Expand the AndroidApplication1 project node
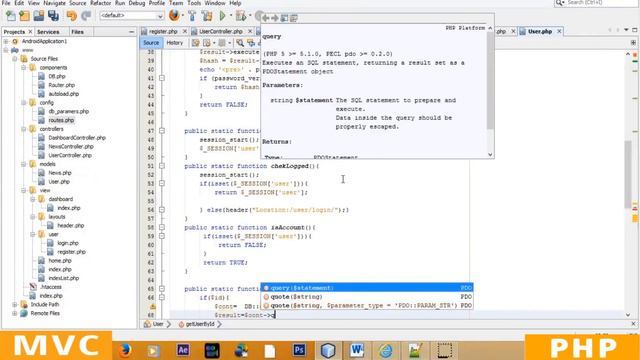640x360 pixels. click(6, 41)
